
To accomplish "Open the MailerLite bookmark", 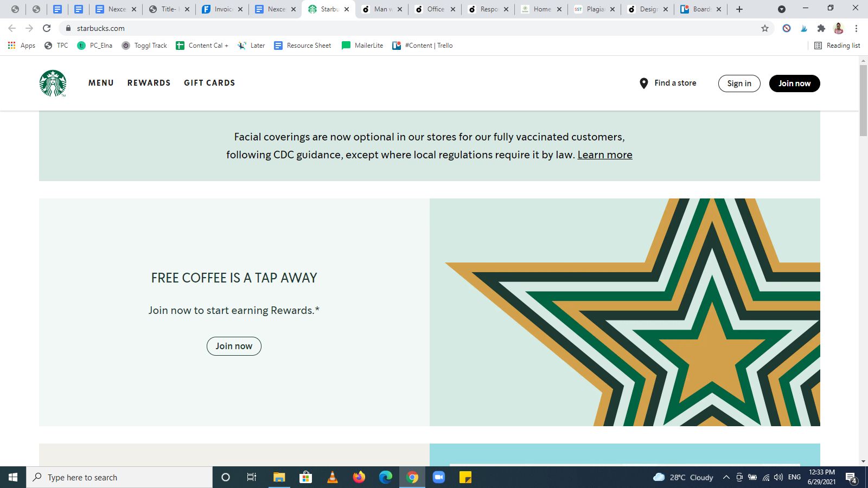I will [x=362, y=46].
